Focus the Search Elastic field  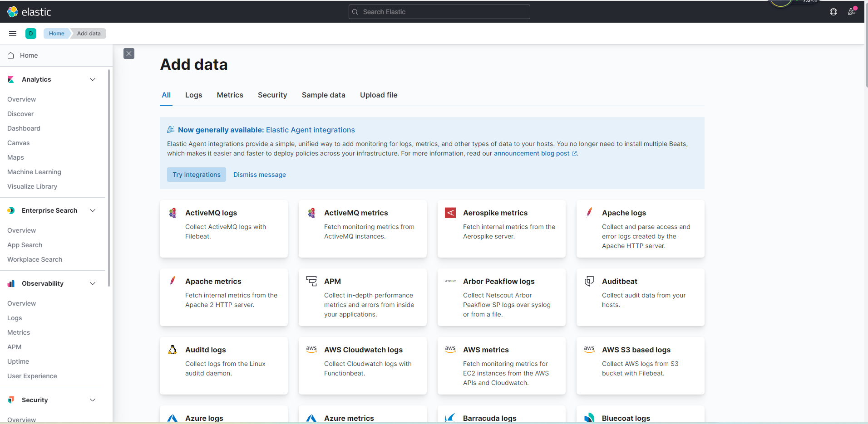(x=439, y=12)
